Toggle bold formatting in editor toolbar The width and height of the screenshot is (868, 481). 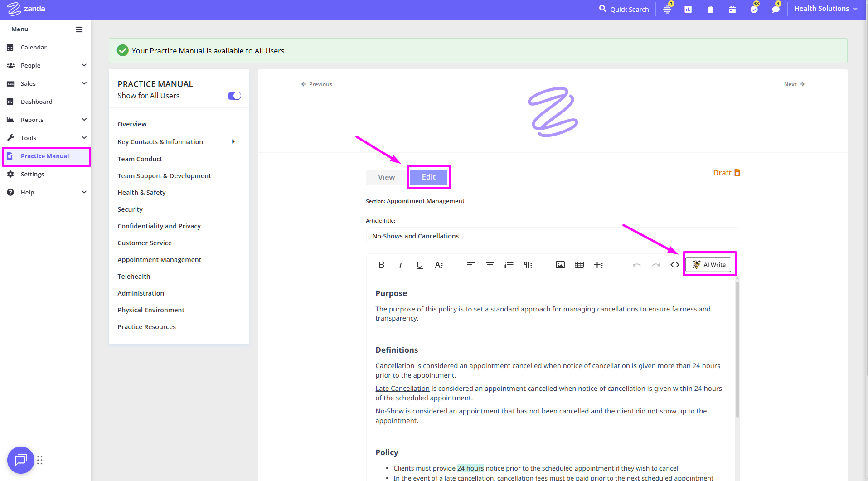381,265
